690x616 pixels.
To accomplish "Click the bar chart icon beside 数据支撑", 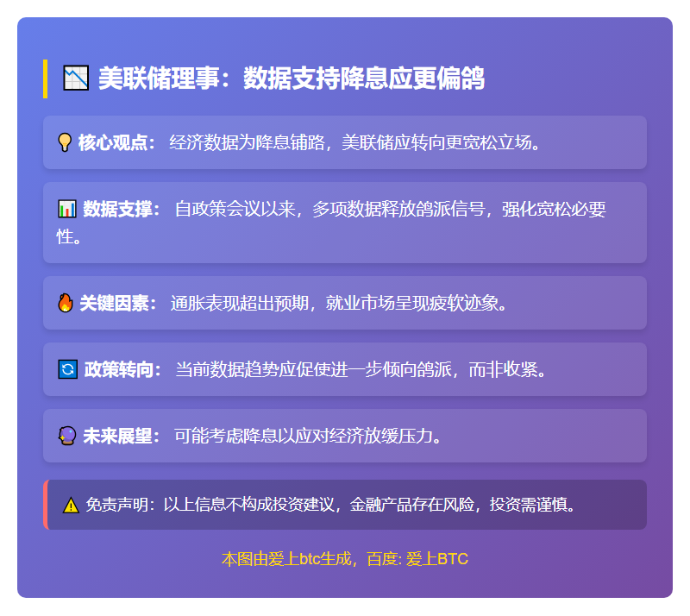I will (64, 208).
